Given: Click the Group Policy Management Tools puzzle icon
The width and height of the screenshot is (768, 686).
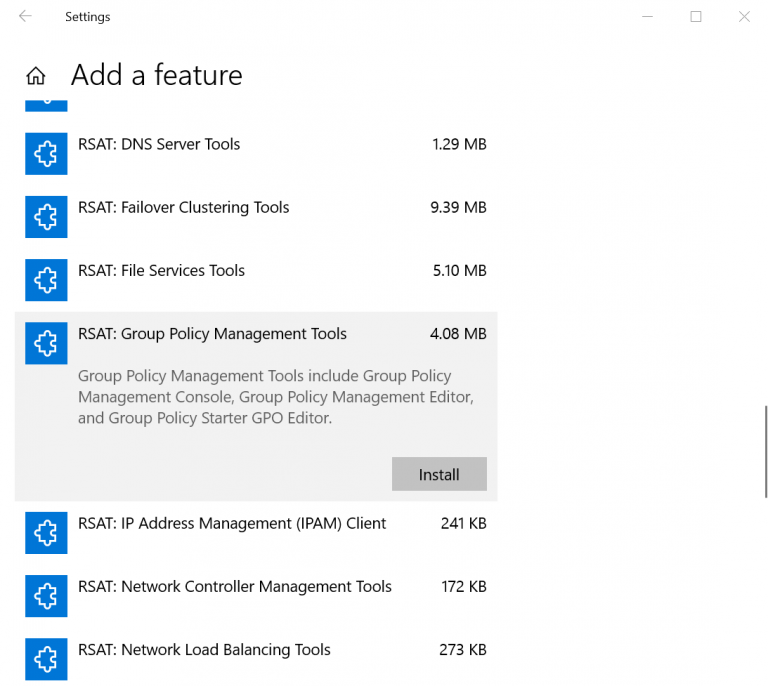Looking at the screenshot, I should [46, 343].
